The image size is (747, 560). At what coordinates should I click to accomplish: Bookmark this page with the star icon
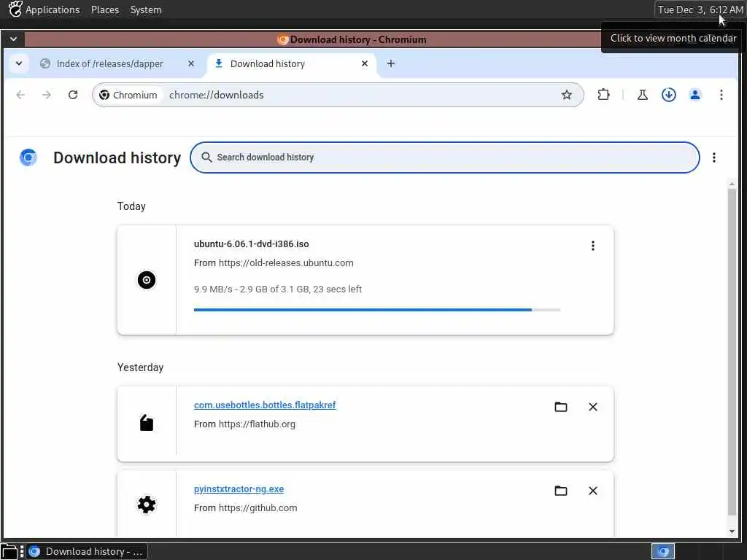coord(566,95)
